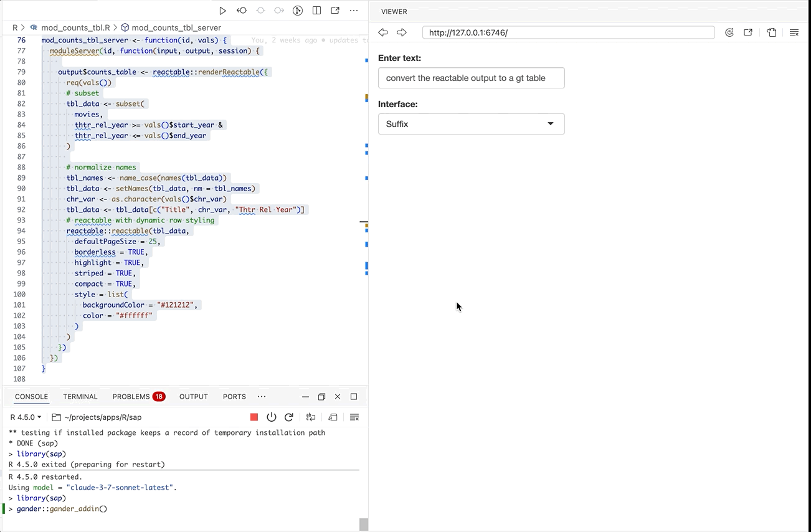
Task: Click the color string "#121212" in code
Action: point(177,305)
